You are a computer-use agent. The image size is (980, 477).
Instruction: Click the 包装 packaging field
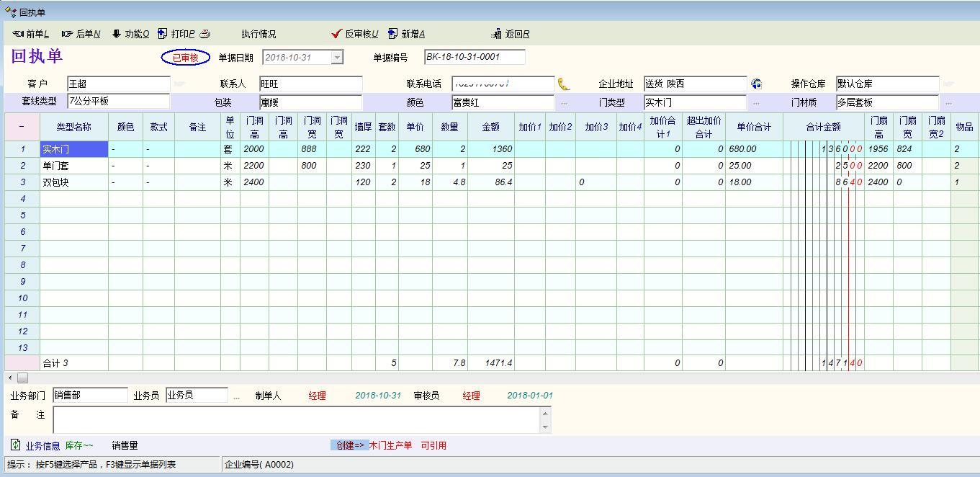310,103
